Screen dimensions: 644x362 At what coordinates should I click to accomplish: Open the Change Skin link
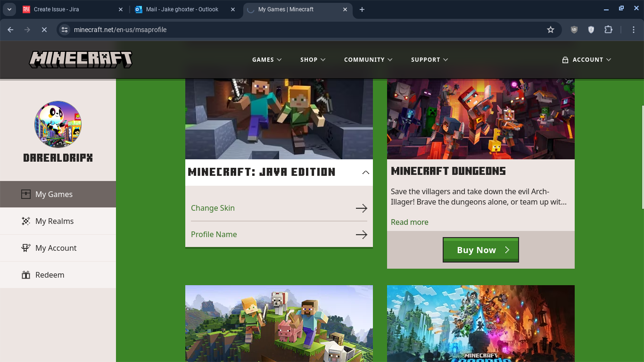[213, 208]
